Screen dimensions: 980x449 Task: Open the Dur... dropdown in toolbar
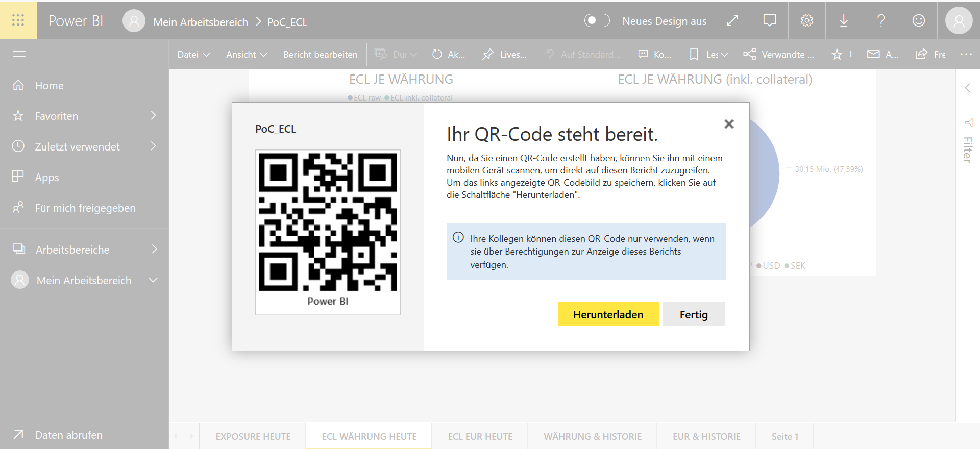[396, 54]
